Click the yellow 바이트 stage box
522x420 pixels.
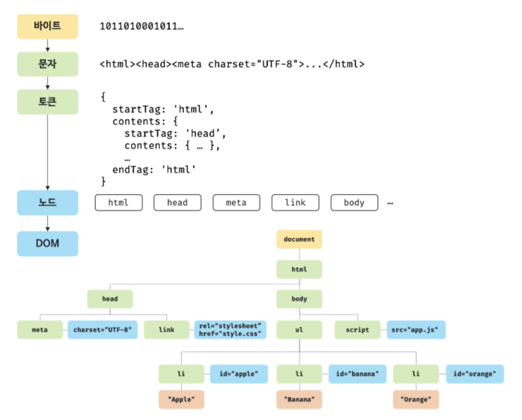tap(48, 26)
